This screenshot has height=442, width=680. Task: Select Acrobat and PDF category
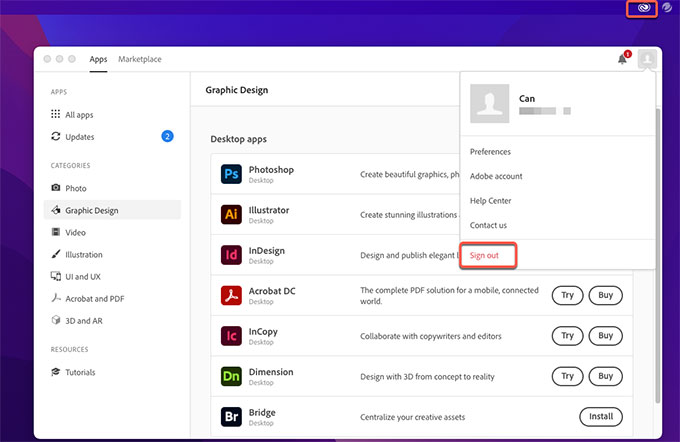pyautogui.click(x=95, y=298)
